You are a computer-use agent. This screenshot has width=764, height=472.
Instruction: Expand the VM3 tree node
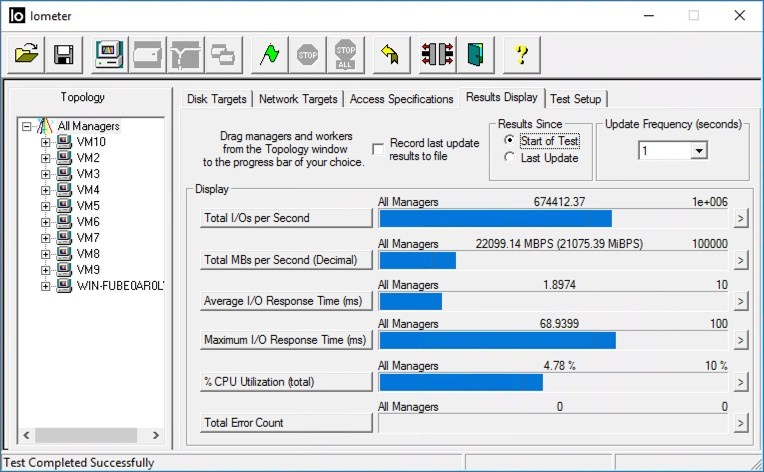45,174
